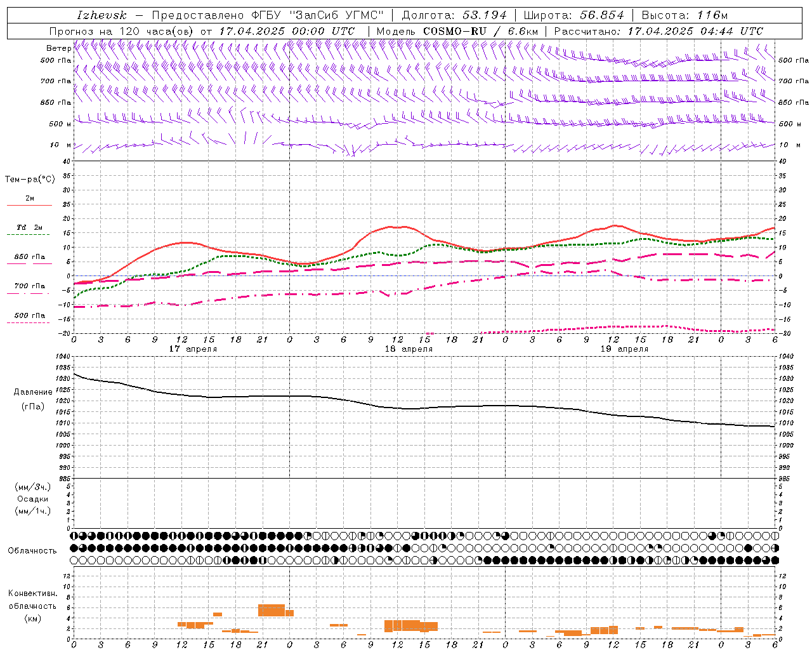Click the Тем-ра(°C) temperature axis label
Image resolution: width=812 pixels, height=650 pixels.
coord(30,180)
